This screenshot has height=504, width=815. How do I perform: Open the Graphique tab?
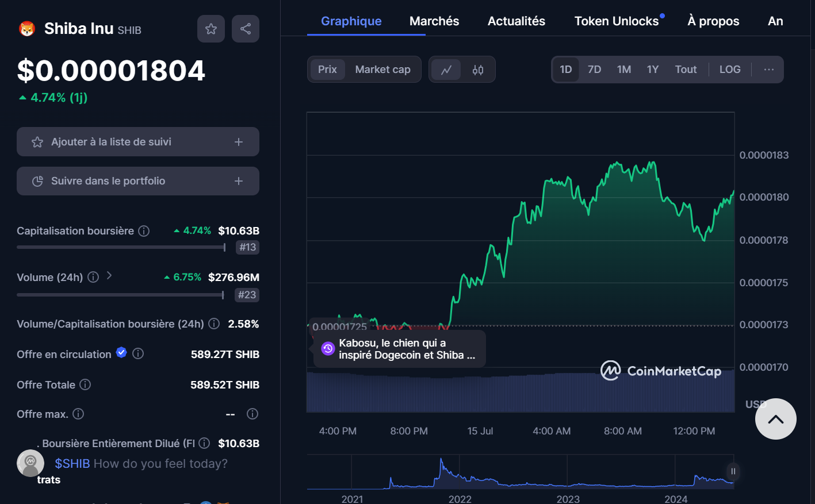click(351, 21)
